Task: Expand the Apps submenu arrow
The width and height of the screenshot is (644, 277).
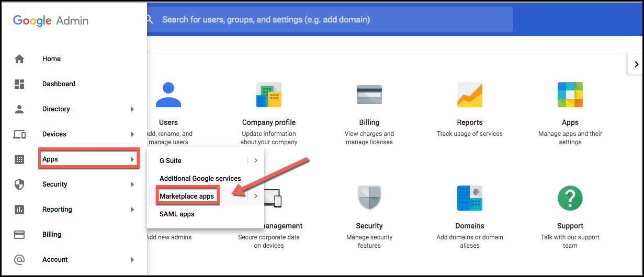Action: pos(132,159)
